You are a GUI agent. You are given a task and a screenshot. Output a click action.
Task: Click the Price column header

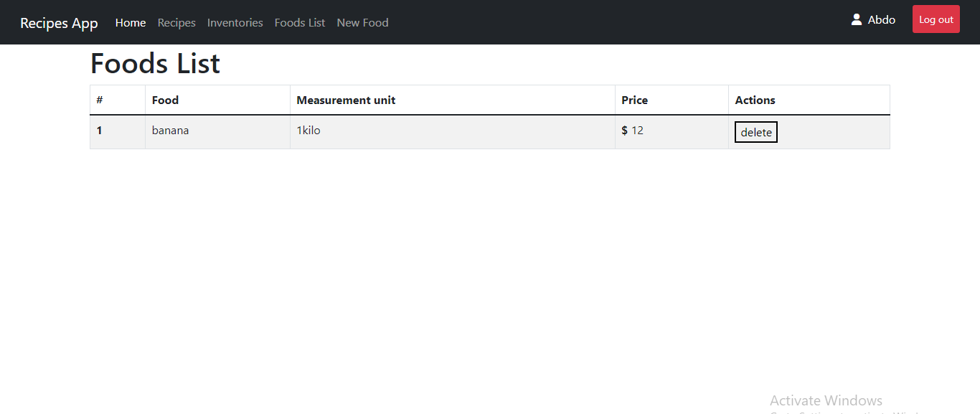pos(634,100)
